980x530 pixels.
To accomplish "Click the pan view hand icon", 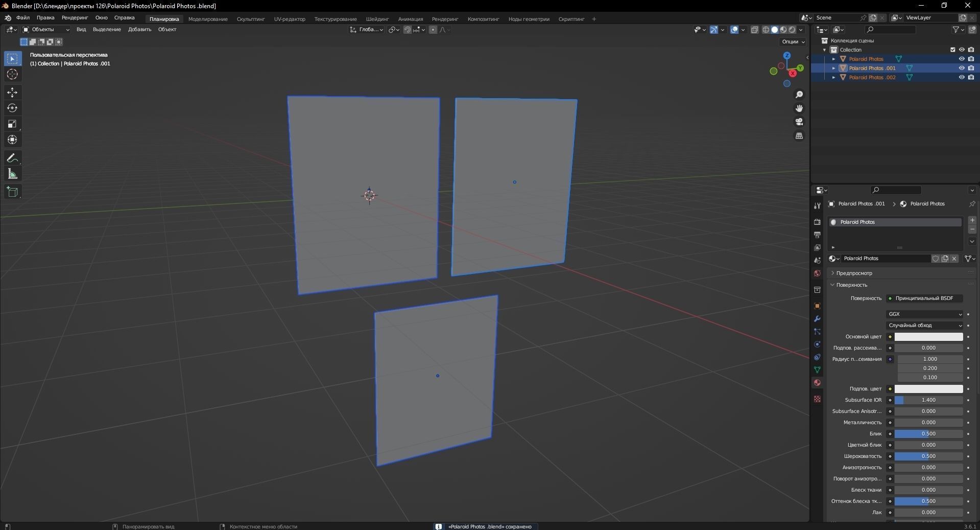I will click(799, 108).
